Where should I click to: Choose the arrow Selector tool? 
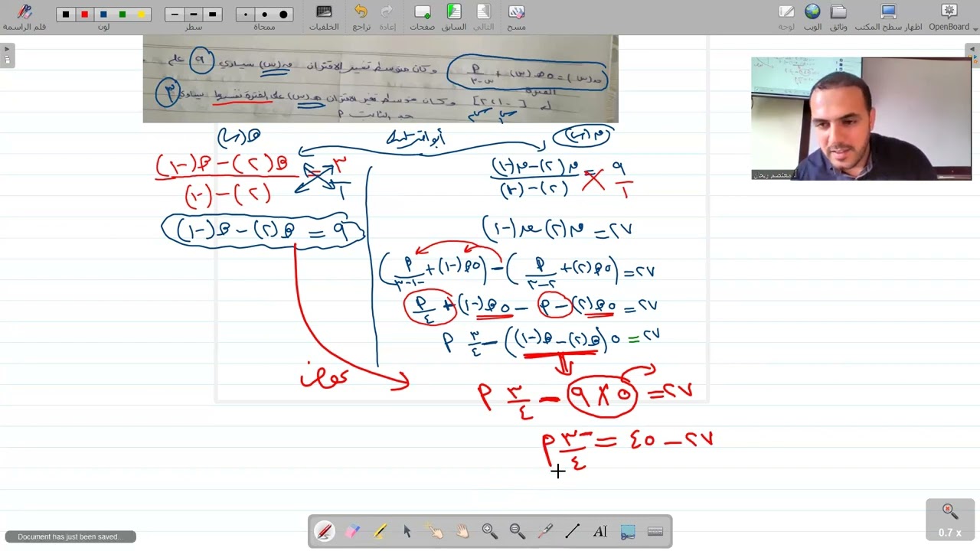[x=407, y=531]
